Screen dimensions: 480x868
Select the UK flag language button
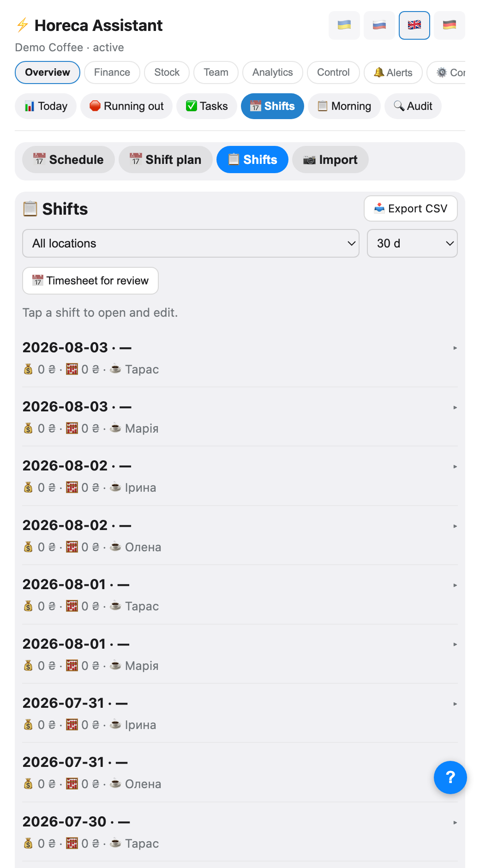(x=414, y=25)
